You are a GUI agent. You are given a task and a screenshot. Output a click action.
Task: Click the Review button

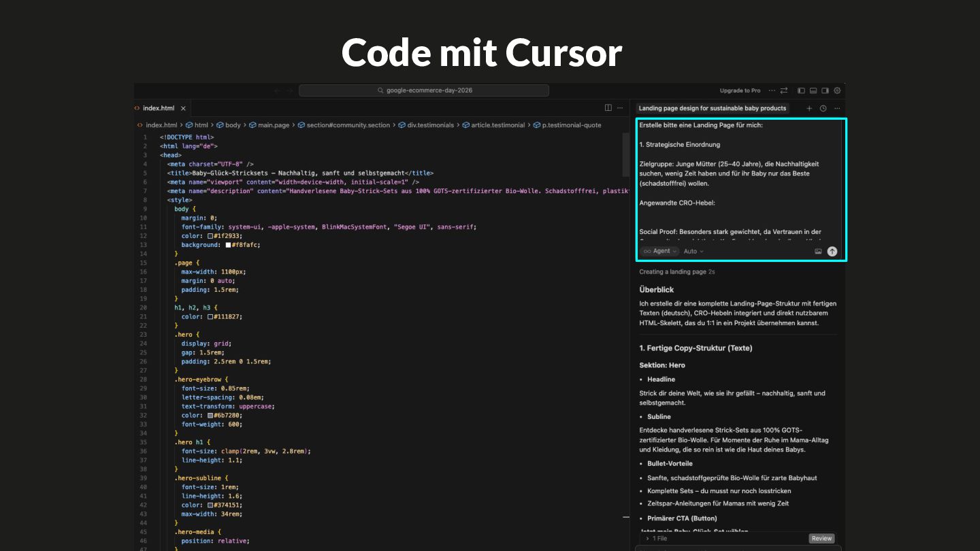tap(821, 538)
